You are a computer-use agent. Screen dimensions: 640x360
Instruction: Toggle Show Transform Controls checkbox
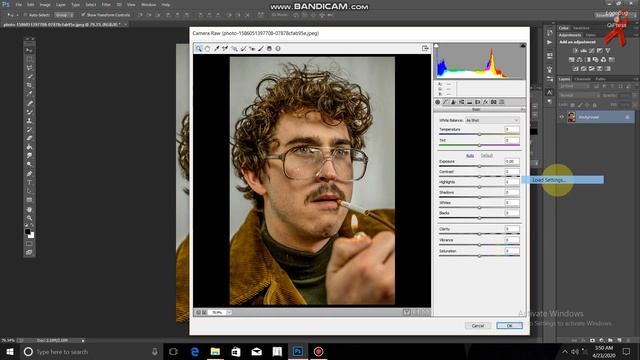[x=83, y=15]
